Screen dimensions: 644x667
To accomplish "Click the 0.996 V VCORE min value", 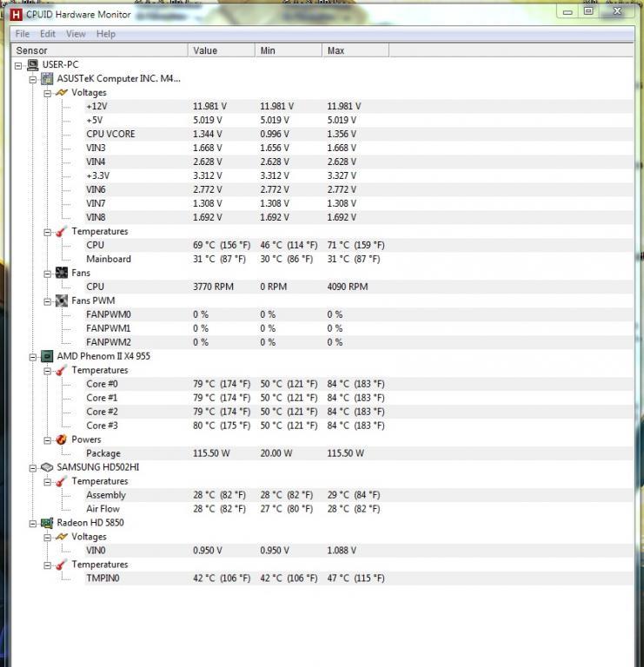I will (x=275, y=134).
